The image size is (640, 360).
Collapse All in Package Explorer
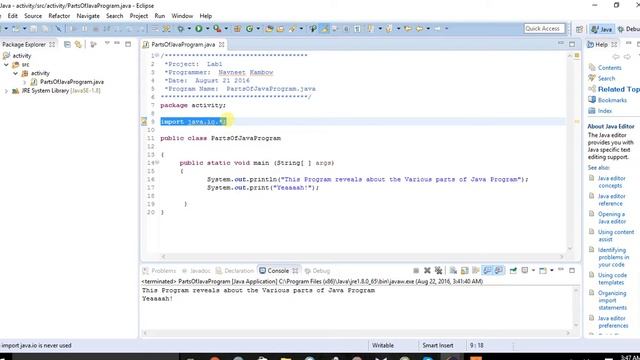tap(67, 44)
